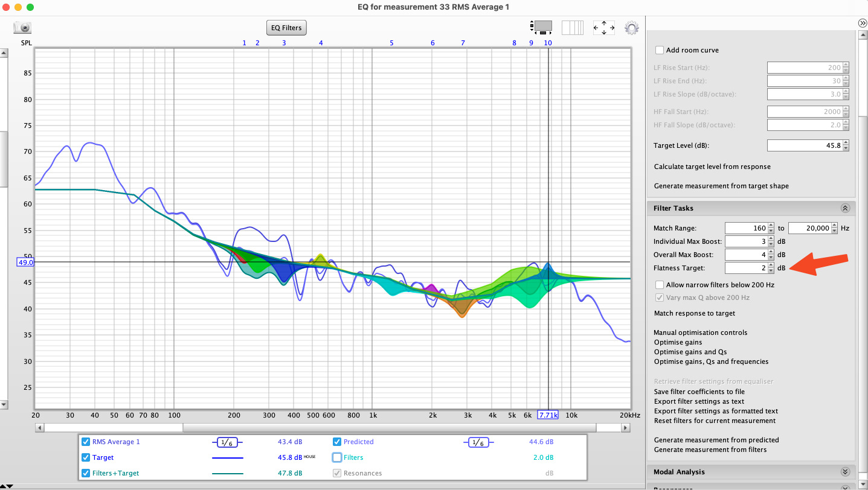This screenshot has height=490, width=868.
Task: Select filter marker 7 above the graph
Action: [463, 43]
